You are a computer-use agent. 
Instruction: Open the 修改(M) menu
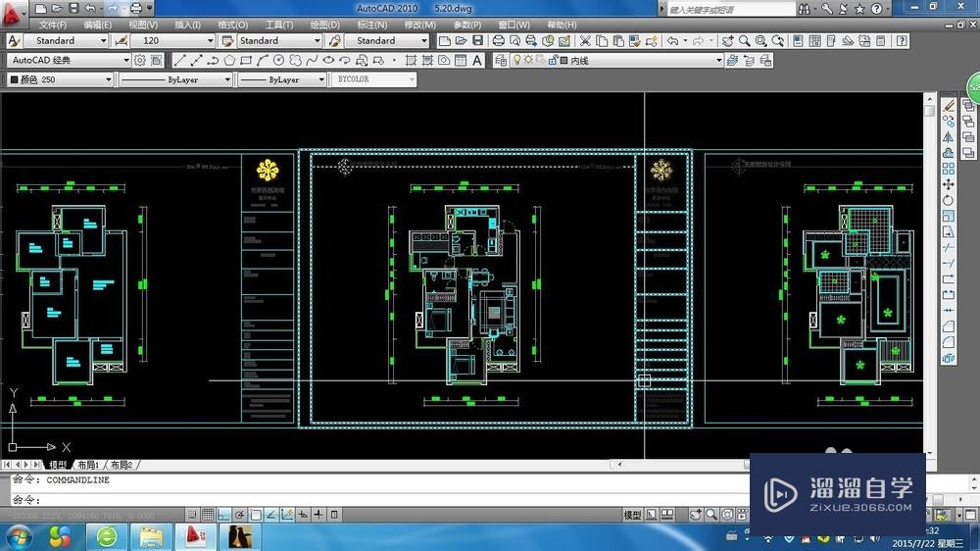pos(420,25)
